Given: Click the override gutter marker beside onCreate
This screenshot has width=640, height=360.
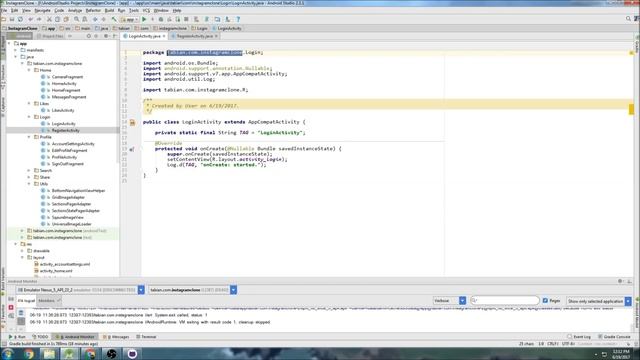Looking at the screenshot, I should point(132,149).
